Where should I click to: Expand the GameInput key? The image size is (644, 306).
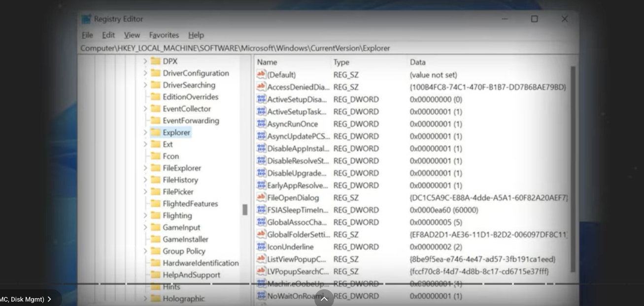pyautogui.click(x=145, y=227)
